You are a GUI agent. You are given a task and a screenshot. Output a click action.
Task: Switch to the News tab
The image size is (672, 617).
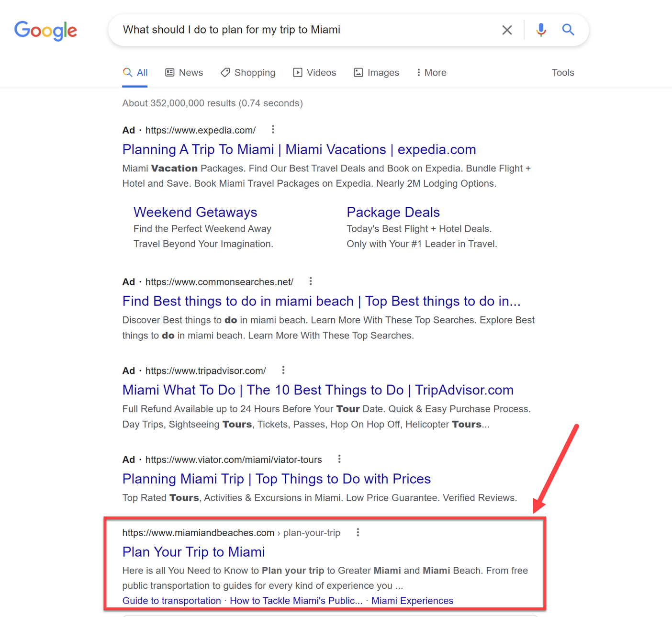coord(184,73)
